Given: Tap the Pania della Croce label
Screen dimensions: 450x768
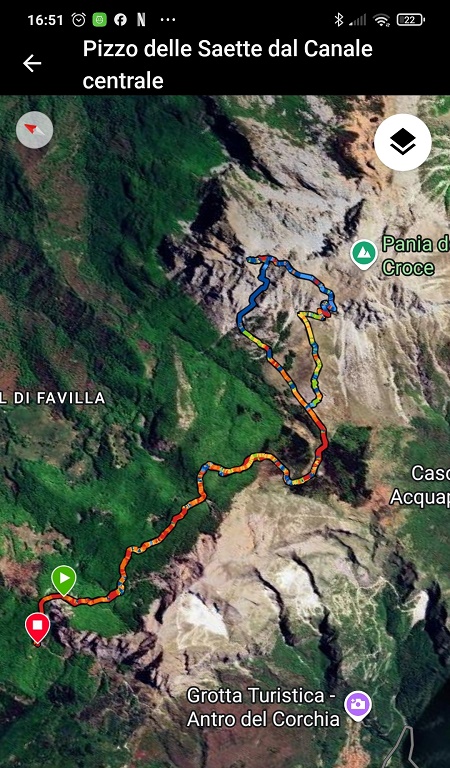Looking at the screenshot, I should [415, 256].
